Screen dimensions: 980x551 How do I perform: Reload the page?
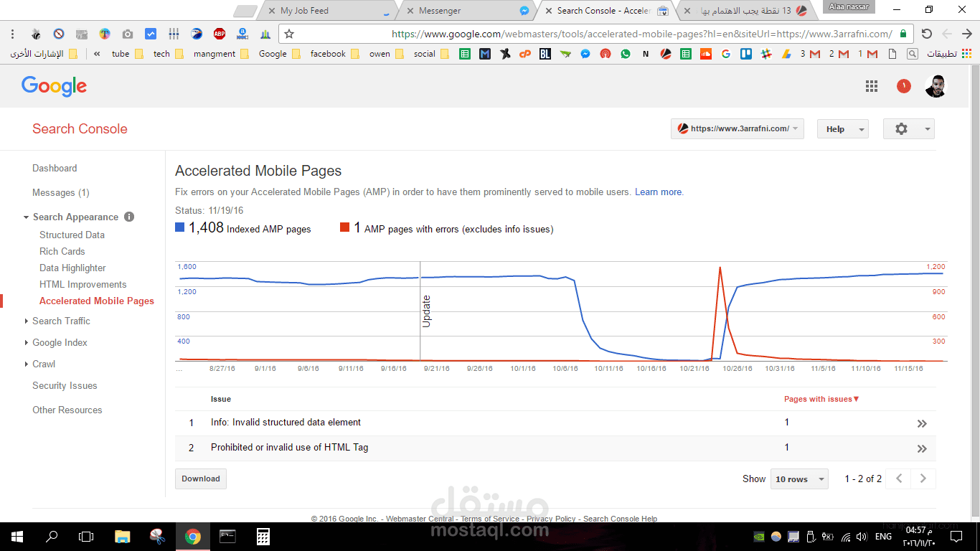(x=927, y=34)
